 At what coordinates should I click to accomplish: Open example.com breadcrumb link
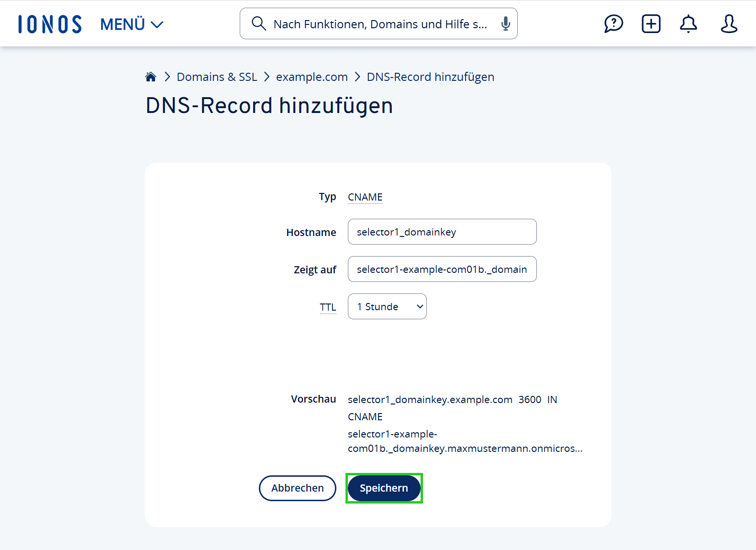coord(312,77)
